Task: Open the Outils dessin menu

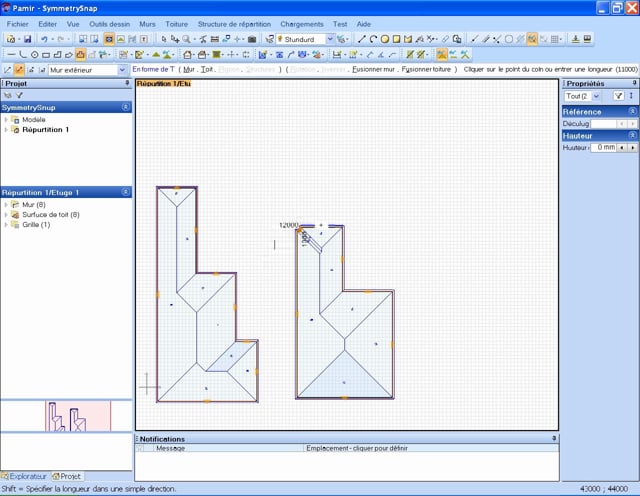Action: coord(109,24)
